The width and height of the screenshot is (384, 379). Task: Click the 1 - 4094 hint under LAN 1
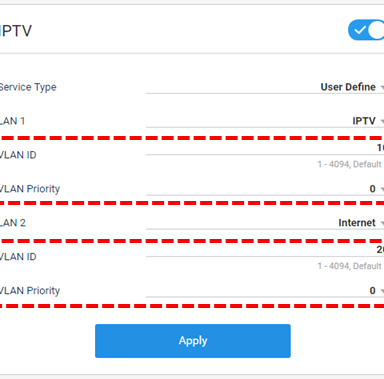tap(350, 164)
